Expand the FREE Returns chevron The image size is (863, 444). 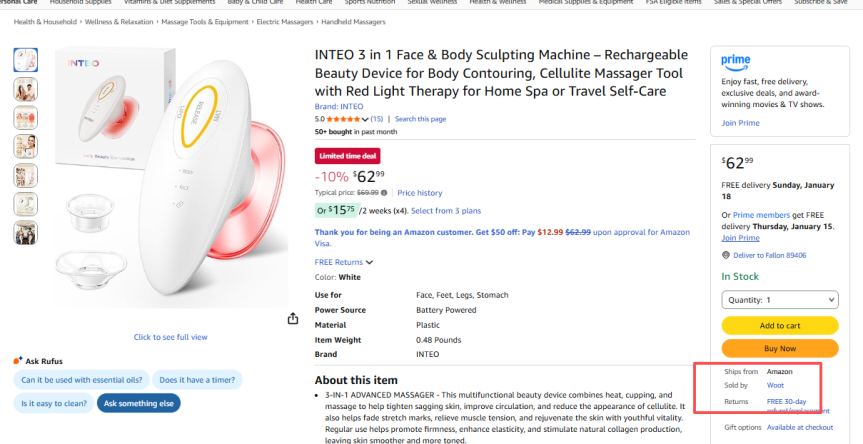369,262
